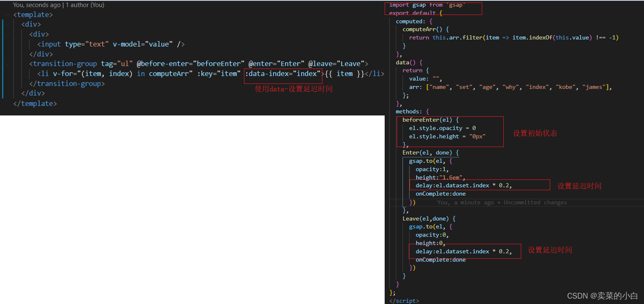Image resolution: width=644 pixels, height=304 pixels.
Task: Click 'You, a minute ago • Uncommitted changes' blame text
Action: (502, 203)
